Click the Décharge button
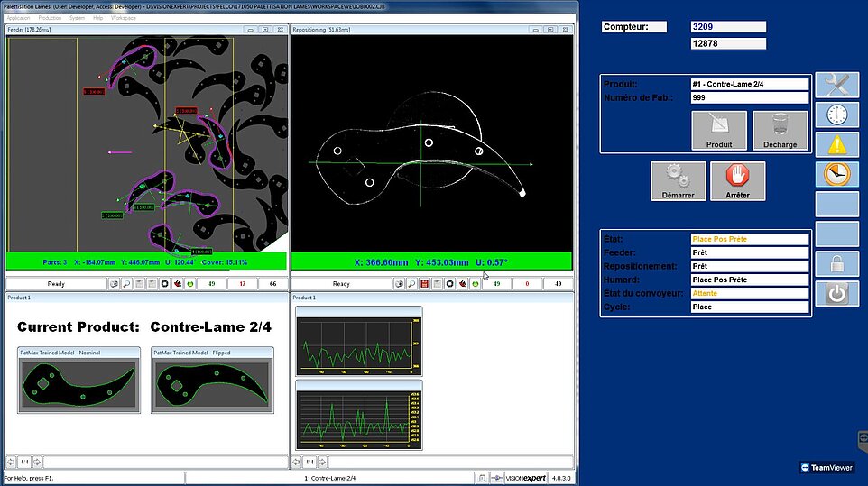Viewport: 868px width, 486px height. point(780,131)
